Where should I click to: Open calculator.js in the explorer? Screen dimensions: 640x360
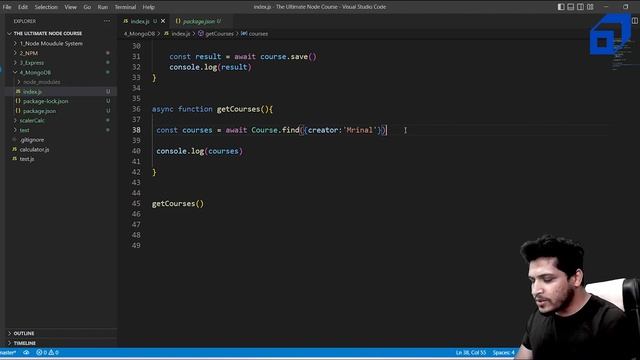point(34,149)
